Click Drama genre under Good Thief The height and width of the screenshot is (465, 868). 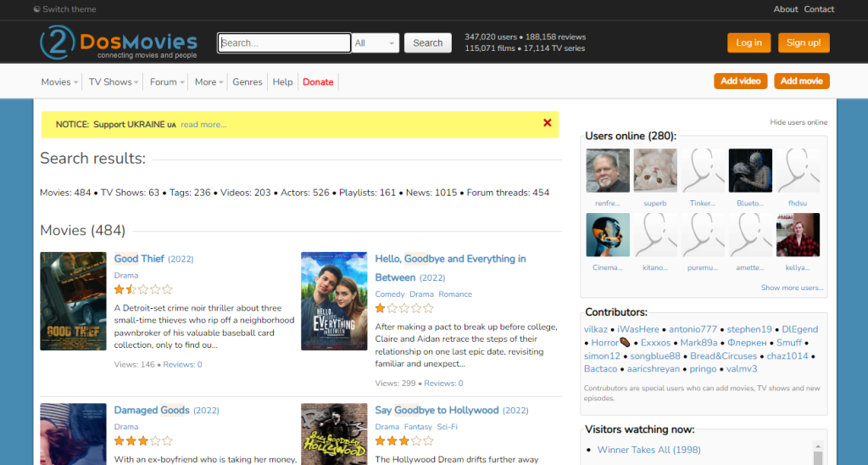126,276
